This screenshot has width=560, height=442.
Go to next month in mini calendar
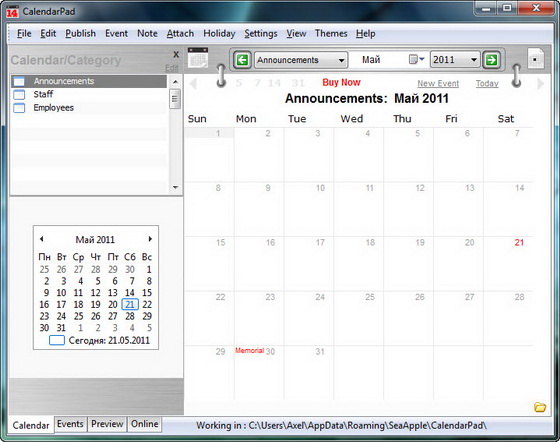point(150,239)
